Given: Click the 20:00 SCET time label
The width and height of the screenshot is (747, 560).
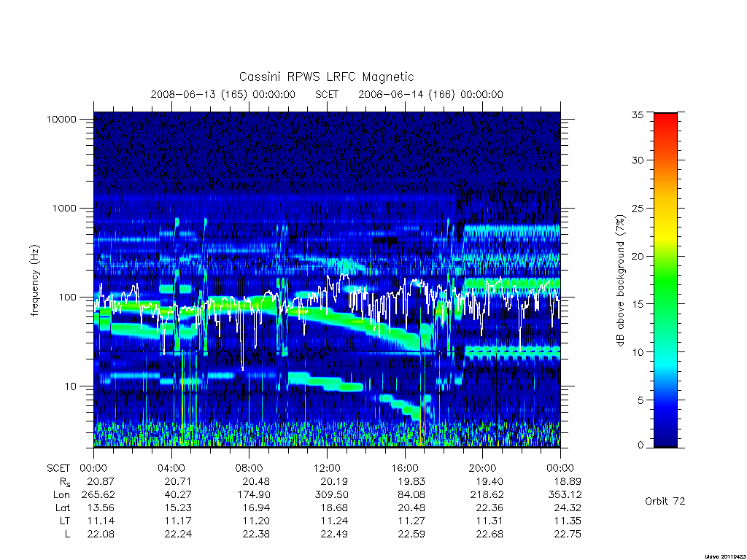Looking at the screenshot, I should tap(483, 468).
